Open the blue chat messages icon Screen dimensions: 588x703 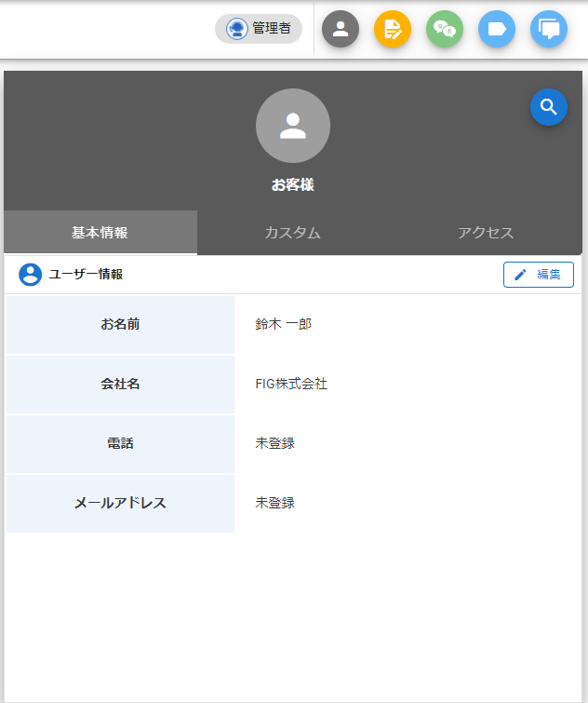tap(549, 29)
